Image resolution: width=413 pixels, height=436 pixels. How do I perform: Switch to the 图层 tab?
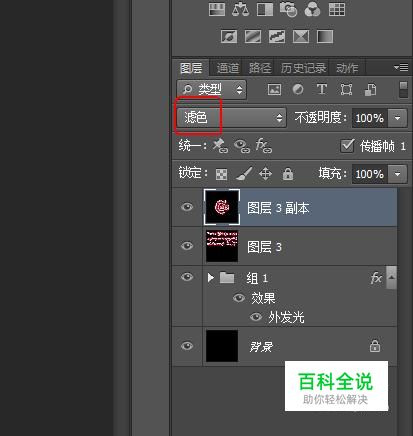[x=191, y=68]
